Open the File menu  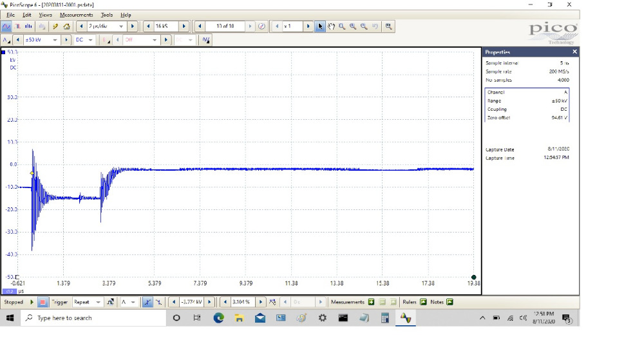(11, 15)
